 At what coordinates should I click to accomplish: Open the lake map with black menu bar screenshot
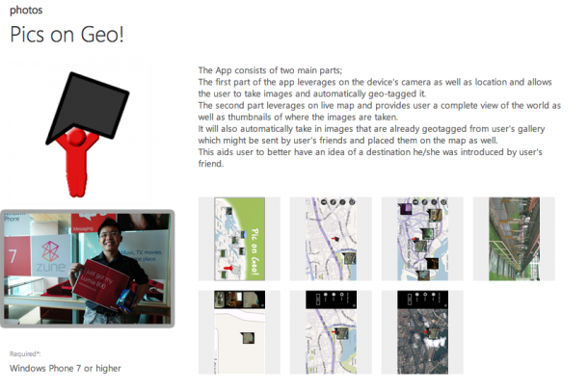331,332
